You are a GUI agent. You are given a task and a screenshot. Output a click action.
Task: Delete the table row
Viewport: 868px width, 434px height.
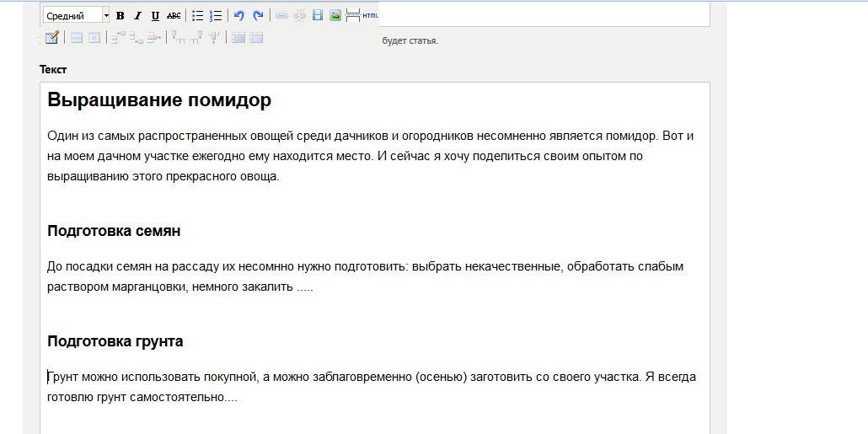point(154,37)
